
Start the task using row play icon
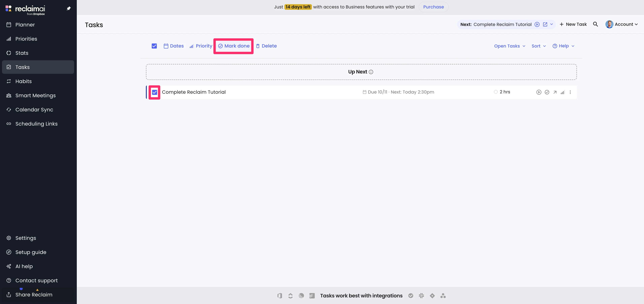(539, 92)
